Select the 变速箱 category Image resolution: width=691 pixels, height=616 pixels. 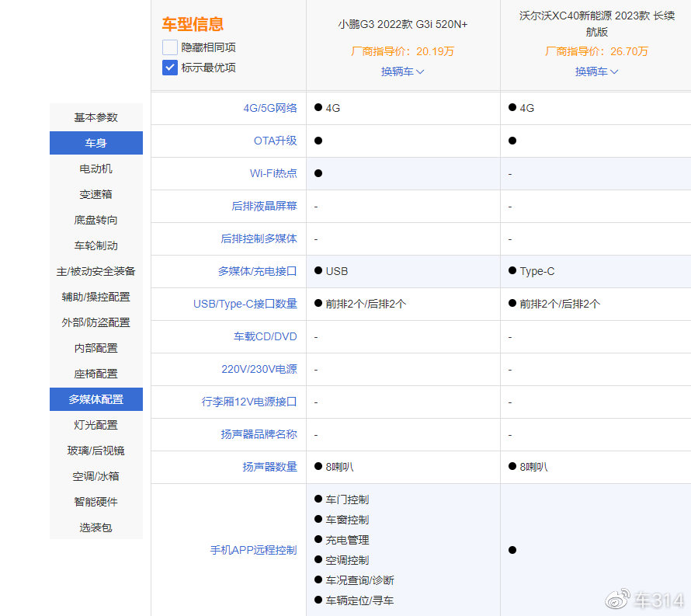(95, 193)
